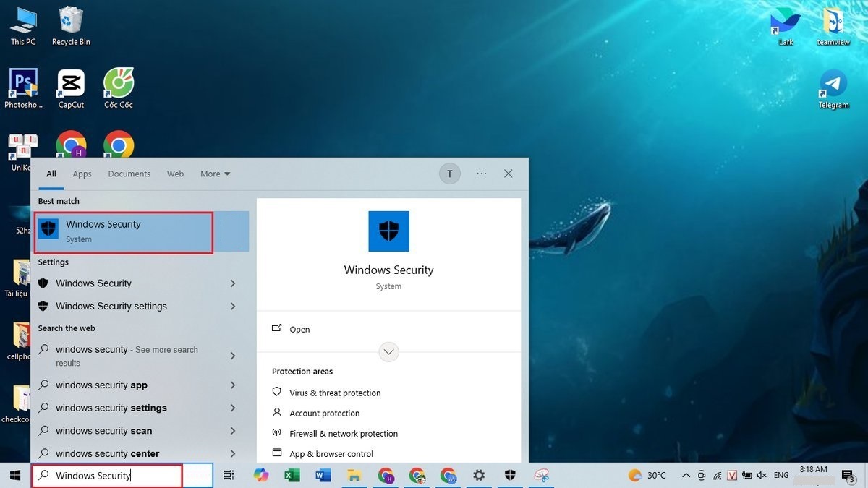Screen dimensions: 868x488
Task: Open Firewall & network protection
Action: [x=335, y=433]
